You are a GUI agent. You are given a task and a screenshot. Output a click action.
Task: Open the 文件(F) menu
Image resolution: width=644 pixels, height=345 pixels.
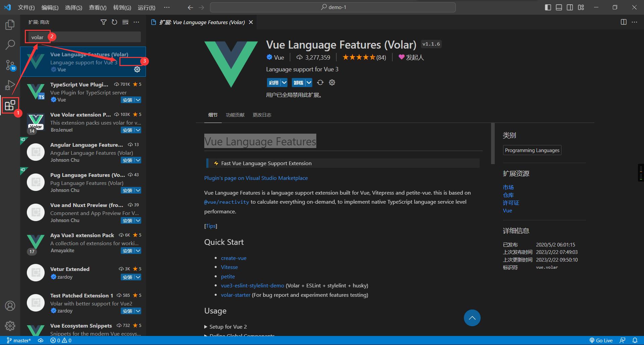pyautogui.click(x=26, y=7)
